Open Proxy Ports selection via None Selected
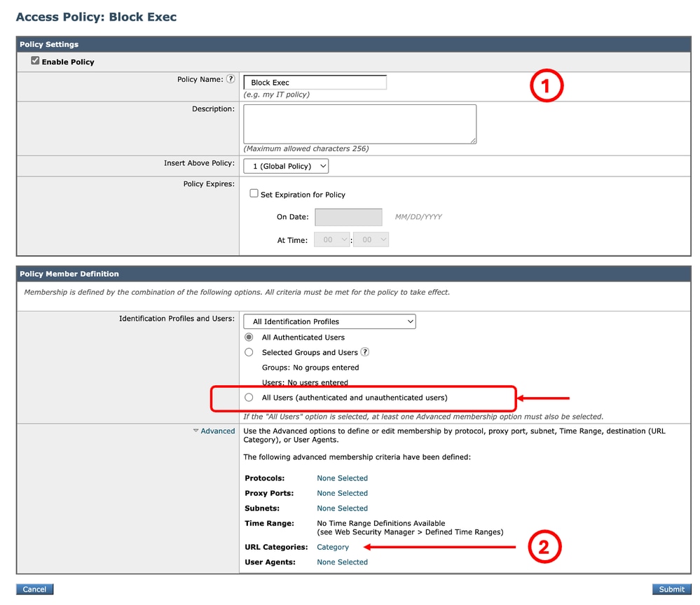 click(x=342, y=493)
